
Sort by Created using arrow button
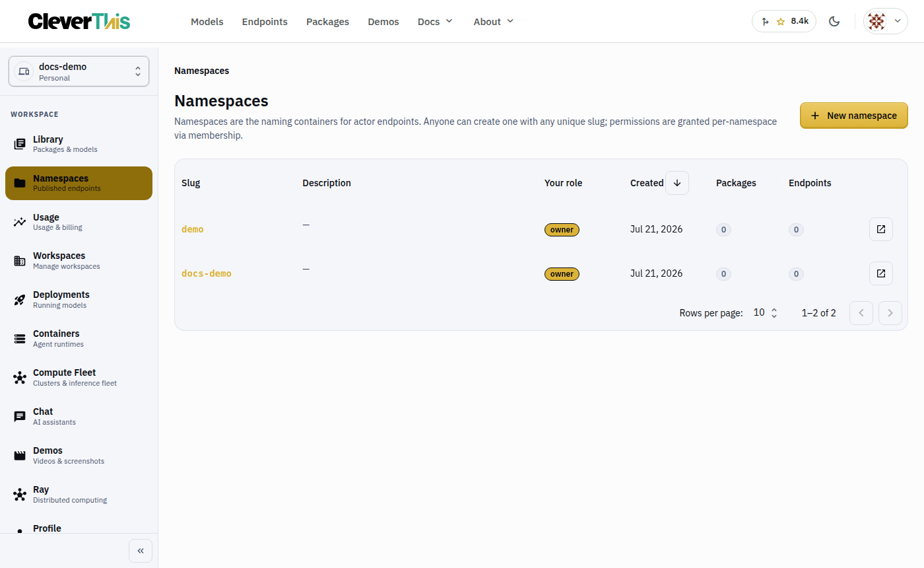pyautogui.click(x=677, y=183)
